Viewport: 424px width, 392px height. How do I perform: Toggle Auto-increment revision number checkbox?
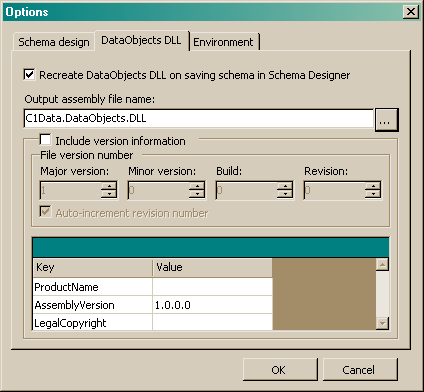[45, 211]
